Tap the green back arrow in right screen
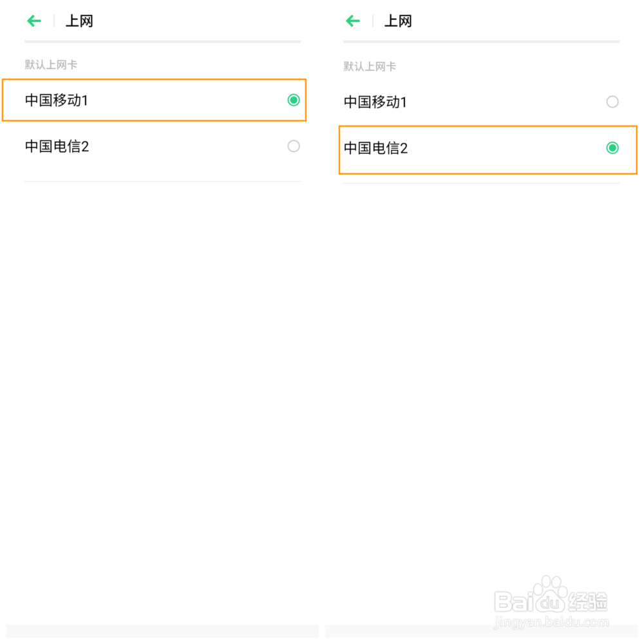644x644 pixels. [x=353, y=21]
